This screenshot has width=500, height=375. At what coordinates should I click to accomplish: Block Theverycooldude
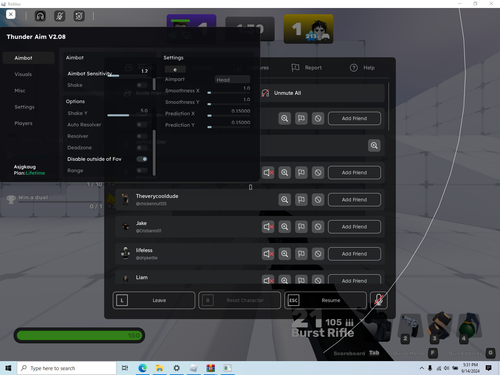(x=318, y=200)
